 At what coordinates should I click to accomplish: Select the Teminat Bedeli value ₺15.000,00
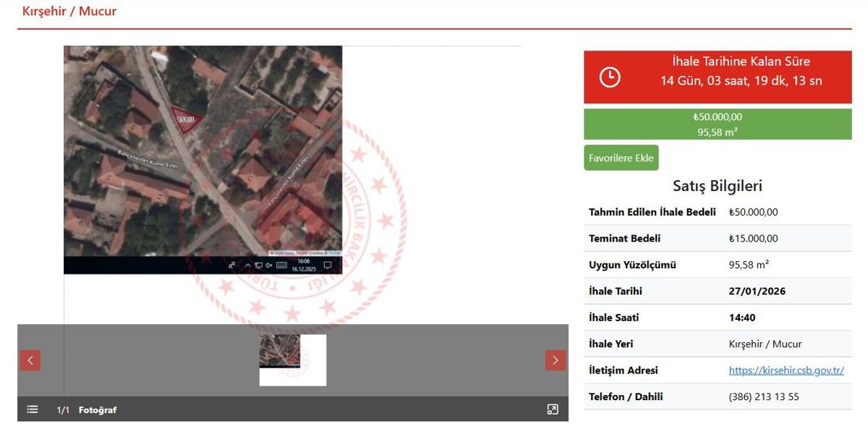pyautogui.click(x=753, y=239)
